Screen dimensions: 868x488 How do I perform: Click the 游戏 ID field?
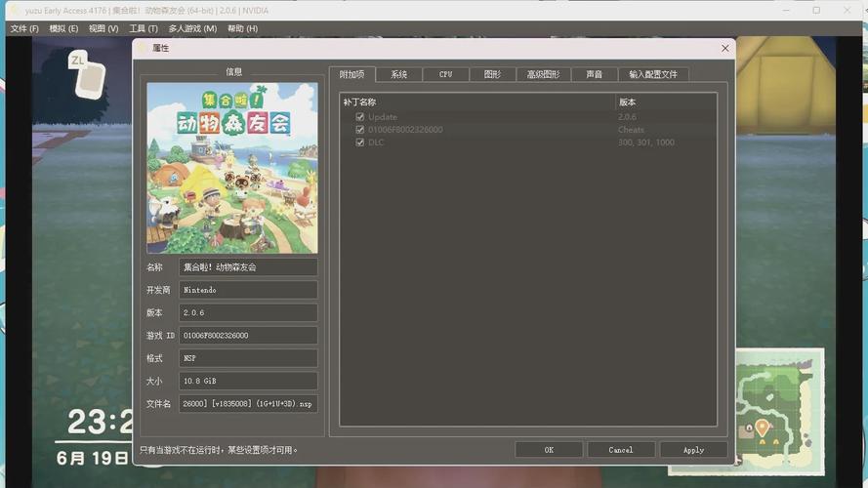pos(248,336)
